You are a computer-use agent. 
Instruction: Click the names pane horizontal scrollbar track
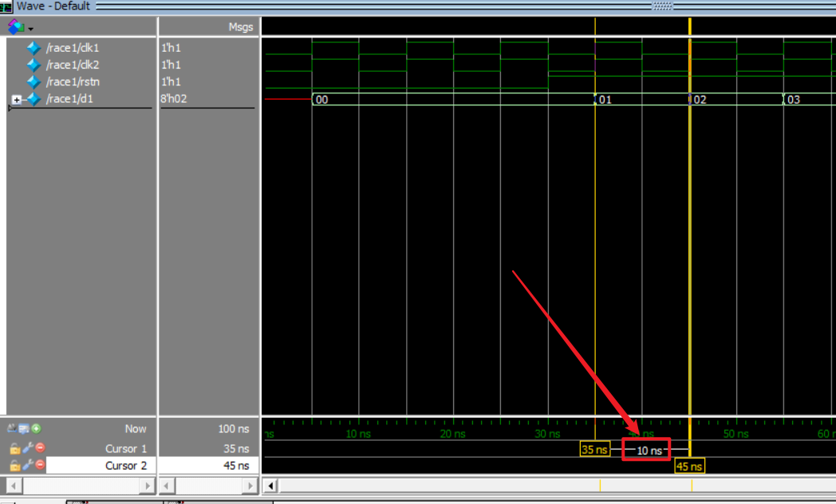click(81, 486)
